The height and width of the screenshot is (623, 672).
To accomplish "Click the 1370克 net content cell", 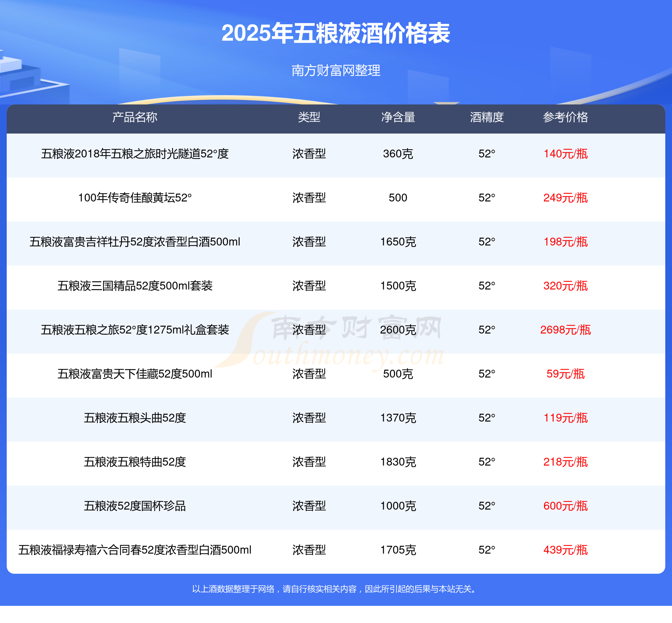I will (x=398, y=418).
